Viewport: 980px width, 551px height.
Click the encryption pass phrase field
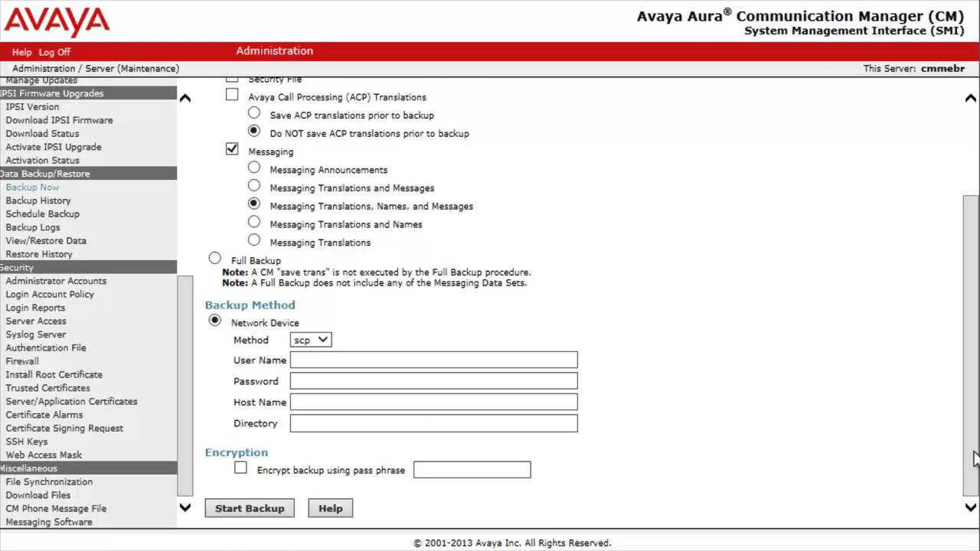[472, 469]
